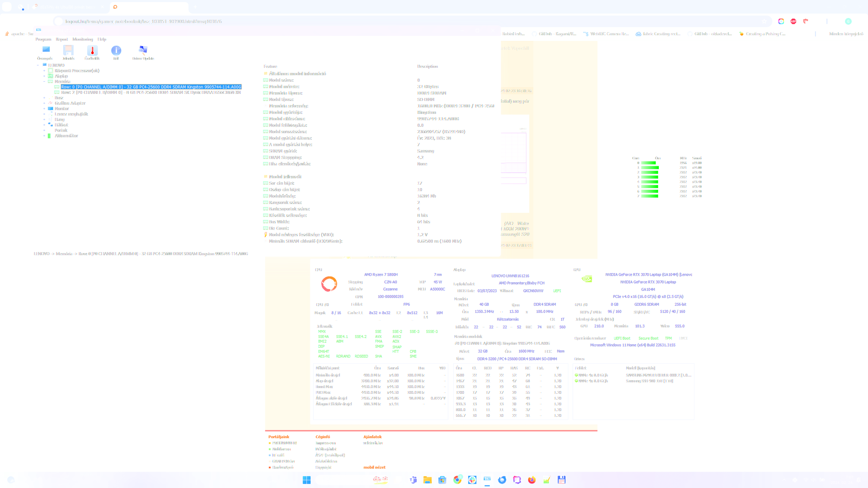Select the Row: 2 SK Hynix 8 GB memory entry
This screenshot has height=488, width=868.
coord(151,93)
